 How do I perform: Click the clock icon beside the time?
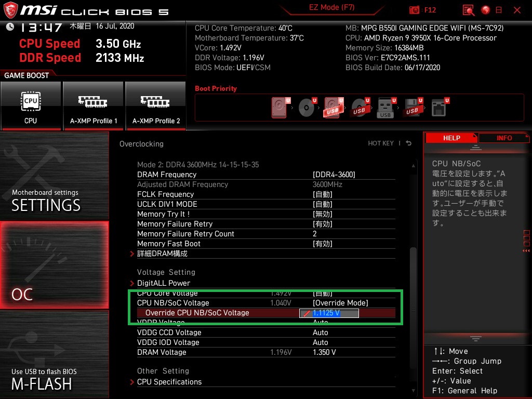click(10, 27)
